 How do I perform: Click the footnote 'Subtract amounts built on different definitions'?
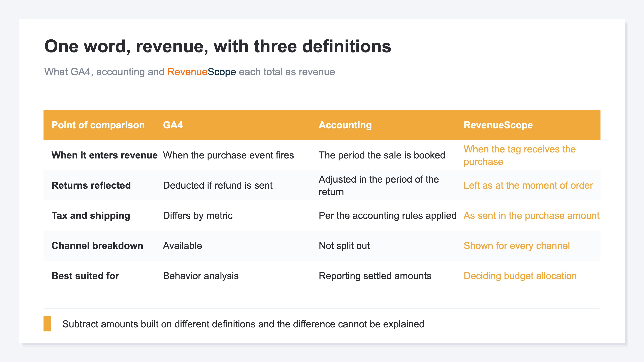pyautogui.click(x=243, y=324)
